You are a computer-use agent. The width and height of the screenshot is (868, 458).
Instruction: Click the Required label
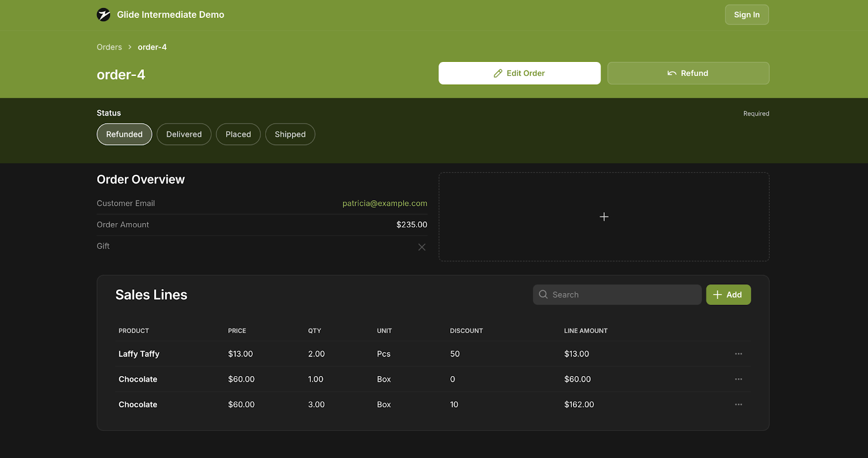[756, 113]
